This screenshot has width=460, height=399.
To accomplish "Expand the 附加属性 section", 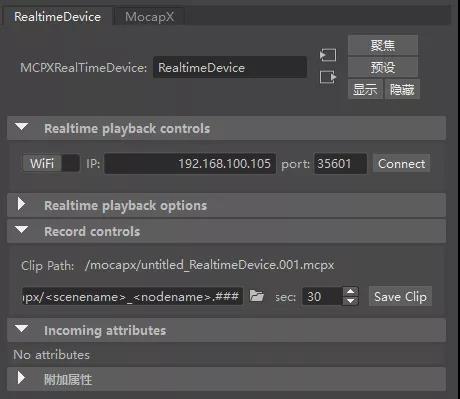I will [21, 378].
